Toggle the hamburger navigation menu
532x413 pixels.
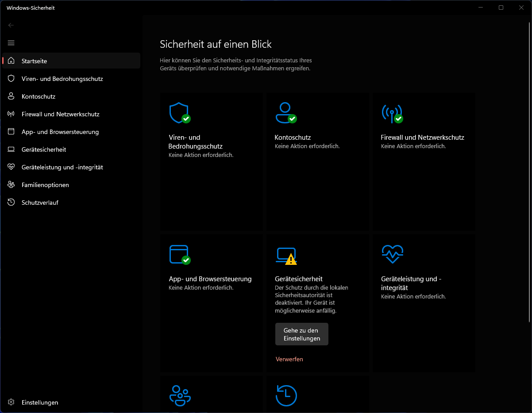point(11,43)
